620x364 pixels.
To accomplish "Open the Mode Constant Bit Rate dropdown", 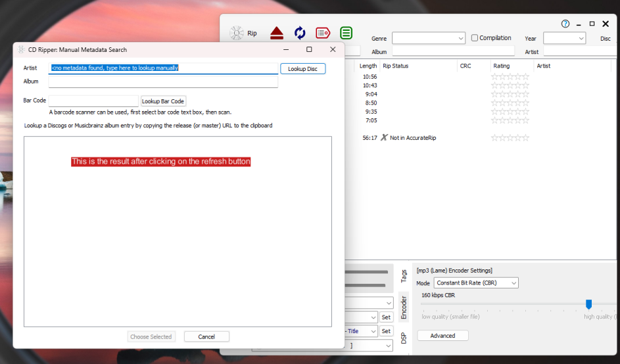I will point(476,283).
